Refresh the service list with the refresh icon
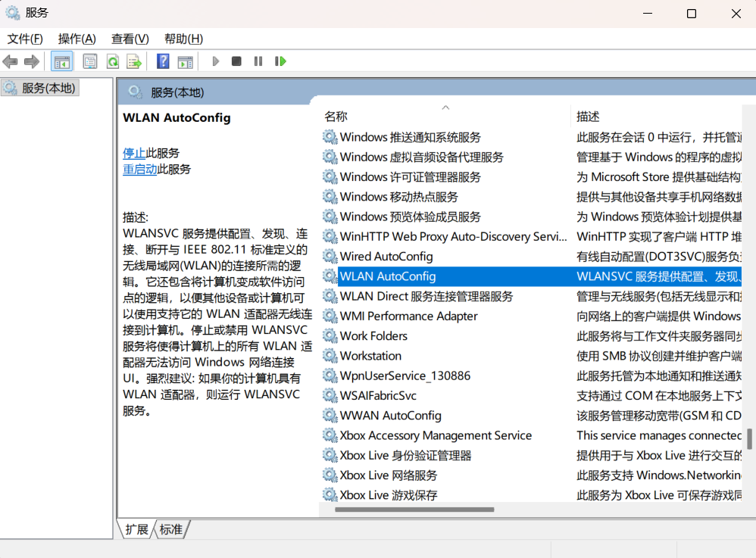 tap(112, 61)
